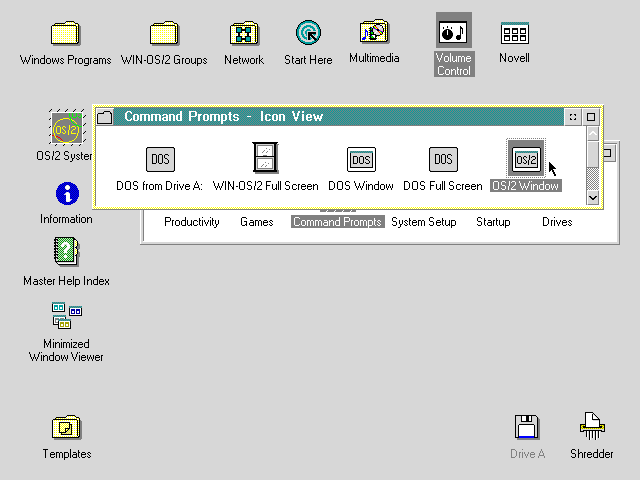The height and width of the screenshot is (480, 640).
Task: Click the highlighted Command Prompts label
Action: tap(338, 222)
